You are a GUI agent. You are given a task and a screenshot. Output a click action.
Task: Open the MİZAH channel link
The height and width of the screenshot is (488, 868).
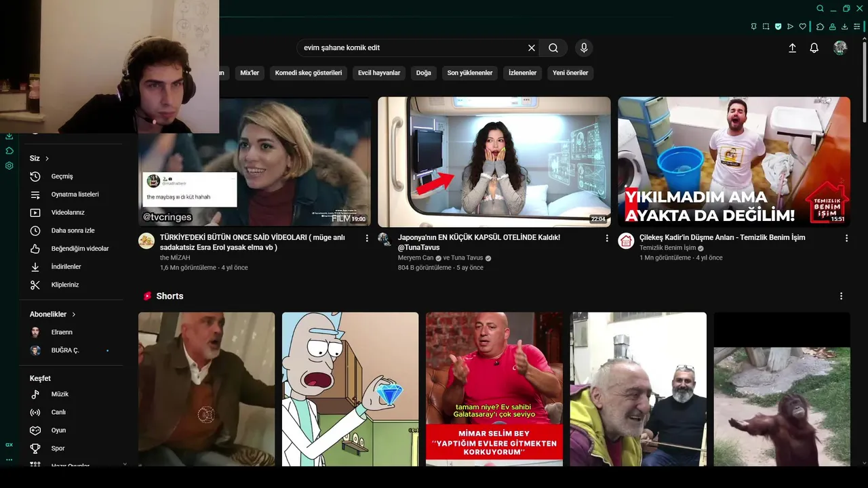click(175, 258)
